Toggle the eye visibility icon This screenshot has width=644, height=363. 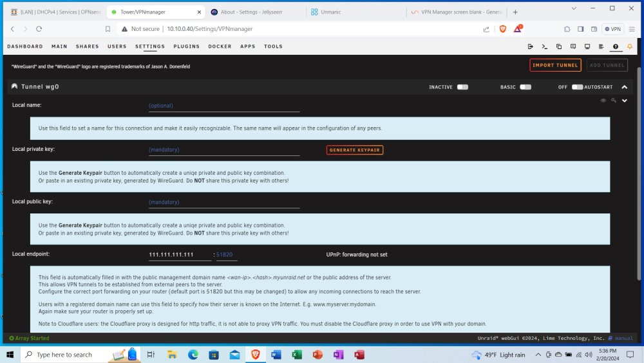tap(603, 101)
